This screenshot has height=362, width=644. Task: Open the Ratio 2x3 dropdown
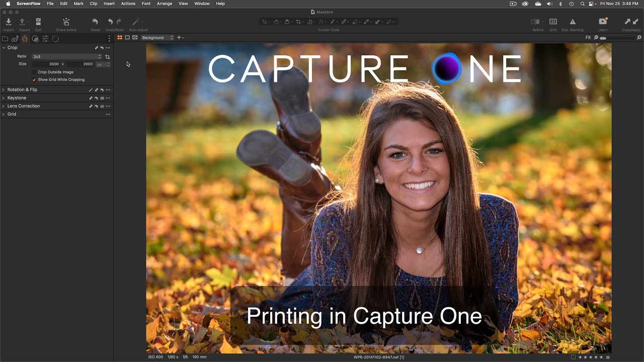67,57
